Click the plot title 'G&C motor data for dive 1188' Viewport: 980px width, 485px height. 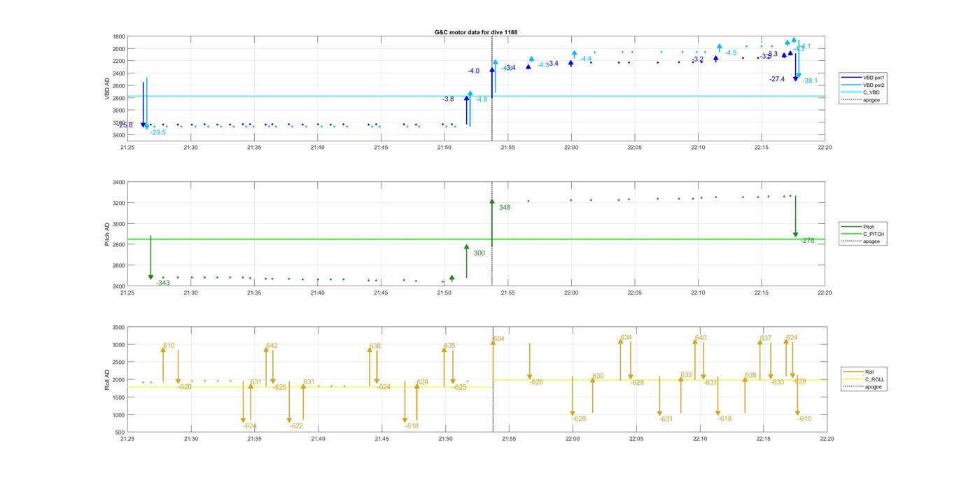[x=476, y=32]
